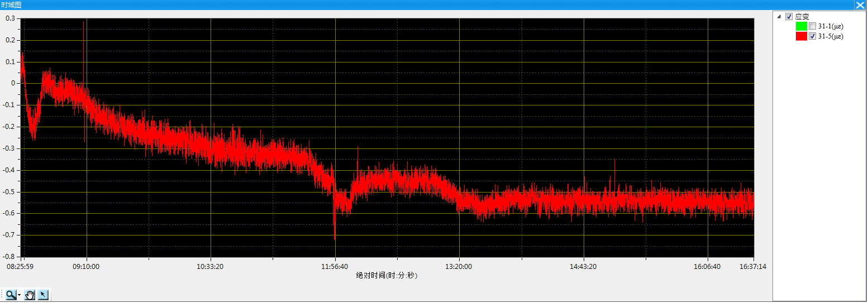Click the 绝对时间(时:分:秒) axis label
The image size is (868, 303).
tap(387, 276)
